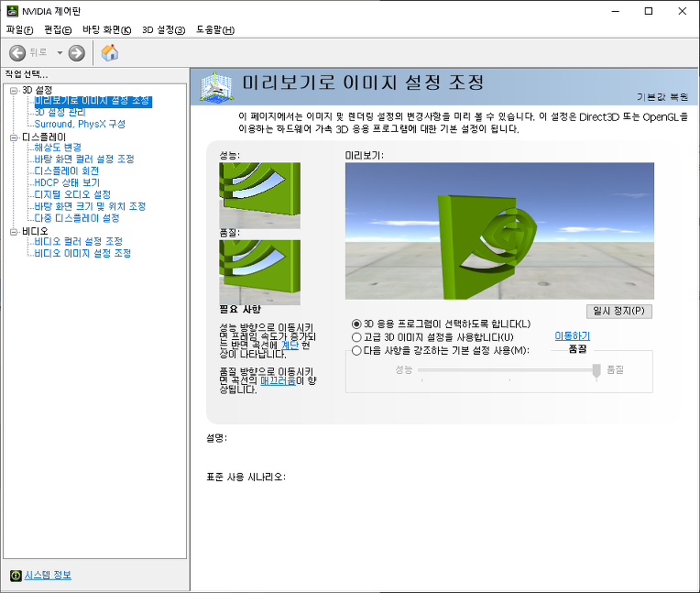Click the 시스템 정보 link
This screenshot has height=593, width=700.
click(48, 576)
